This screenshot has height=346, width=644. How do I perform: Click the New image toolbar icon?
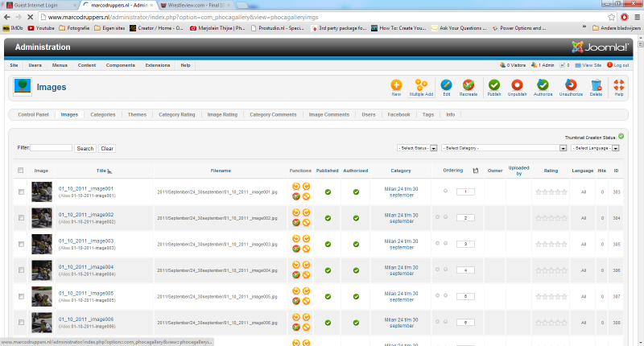(396, 84)
